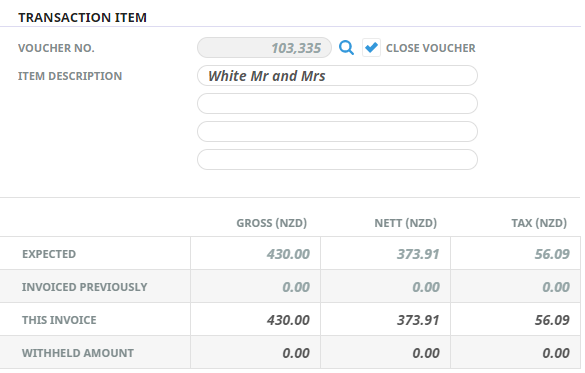Click the voucher search magnifier icon
585x373 pixels.
click(346, 48)
